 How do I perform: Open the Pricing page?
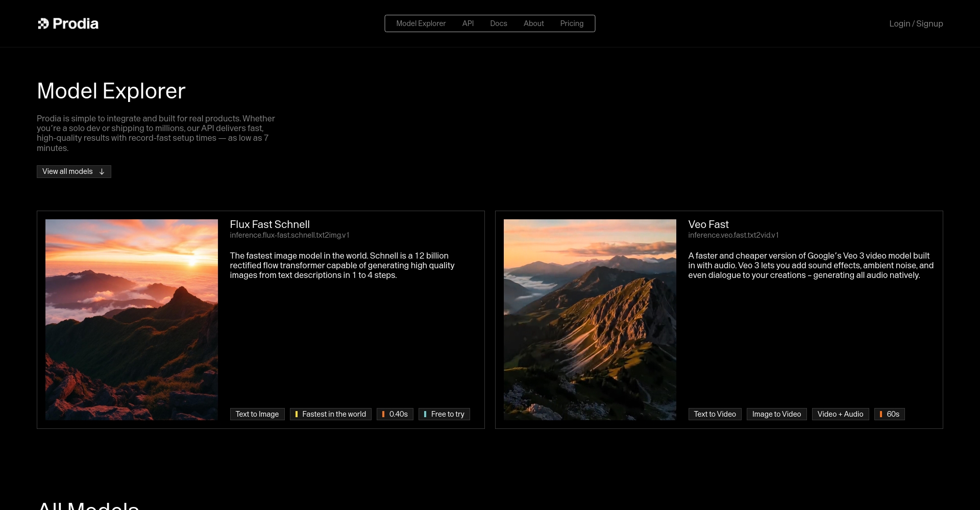click(x=572, y=23)
